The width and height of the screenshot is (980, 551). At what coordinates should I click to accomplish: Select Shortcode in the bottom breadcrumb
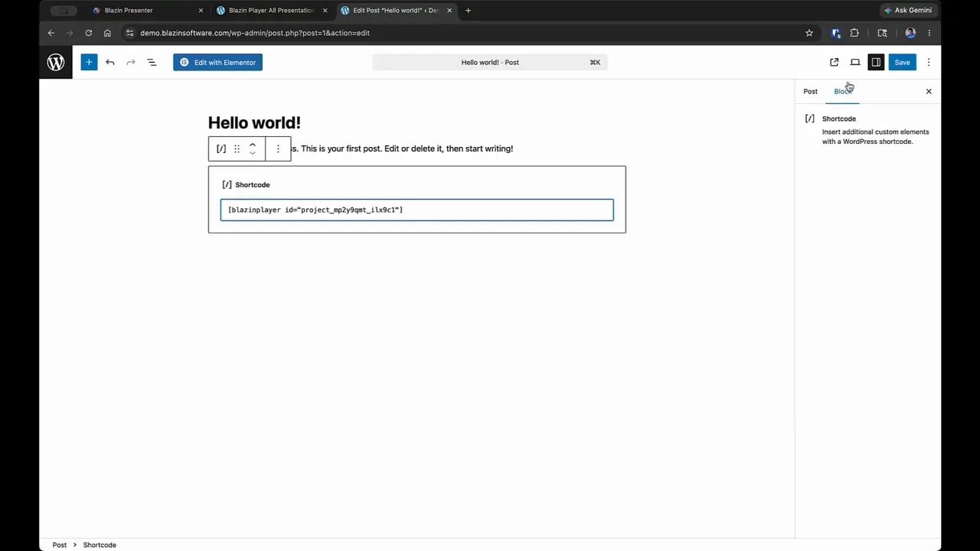100,545
